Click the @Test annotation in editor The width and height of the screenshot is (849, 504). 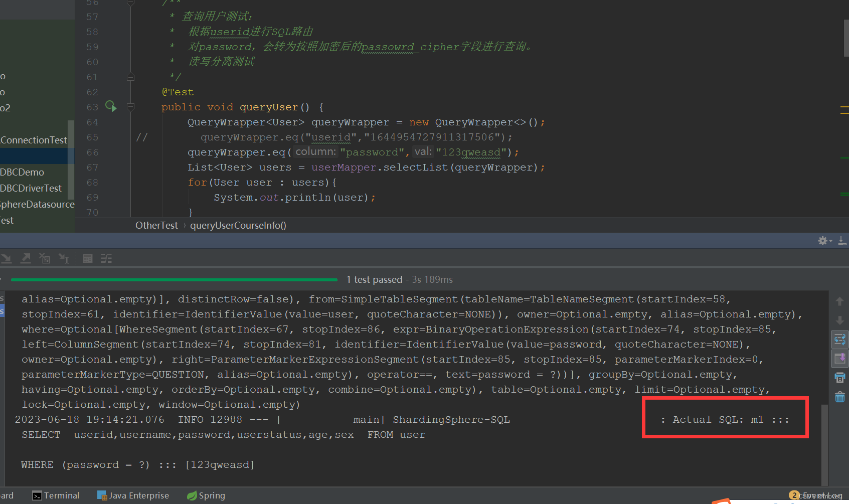pos(178,92)
